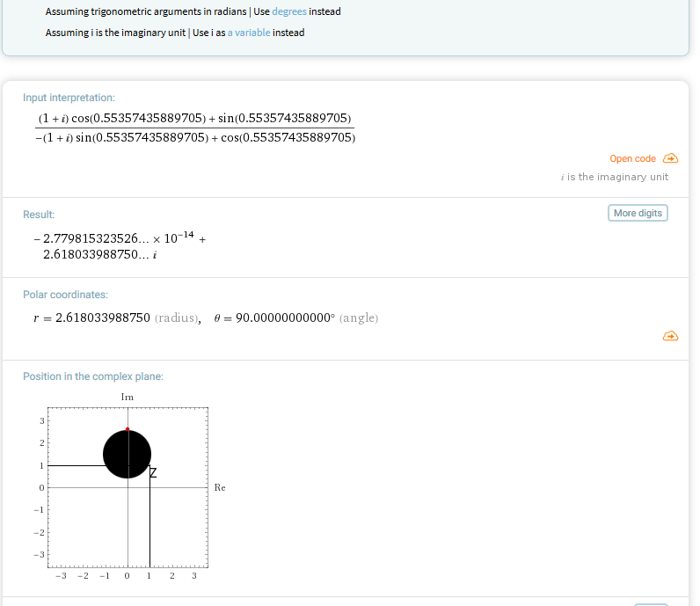Click the 'Result:' heading
This screenshot has width=700, height=606.
coord(39,215)
